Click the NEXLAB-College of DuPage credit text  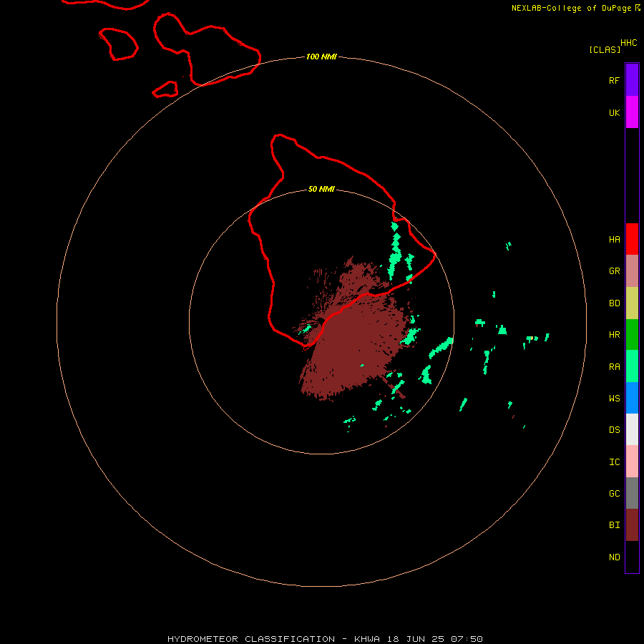pos(571,8)
